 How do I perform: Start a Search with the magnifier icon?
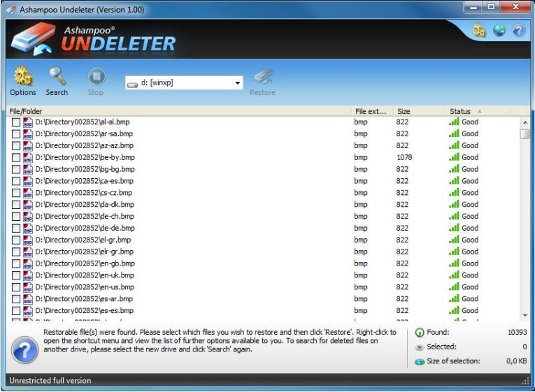pyautogui.click(x=57, y=75)
